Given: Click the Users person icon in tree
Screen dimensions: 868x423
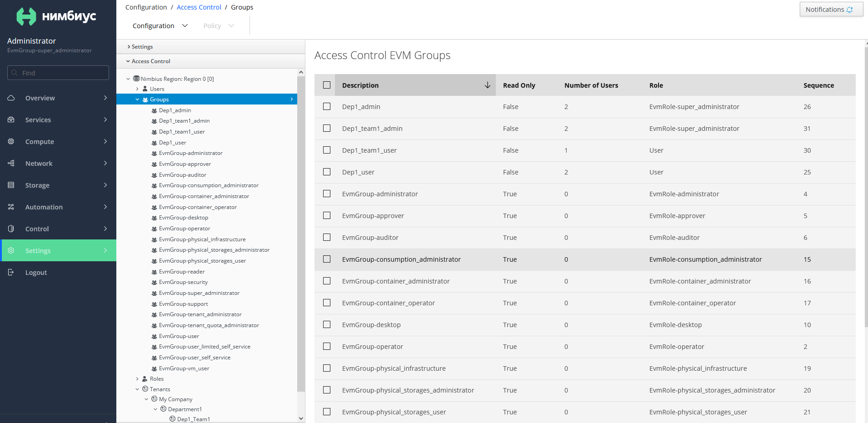Looking at the screenshot, I should coord(145,89).
